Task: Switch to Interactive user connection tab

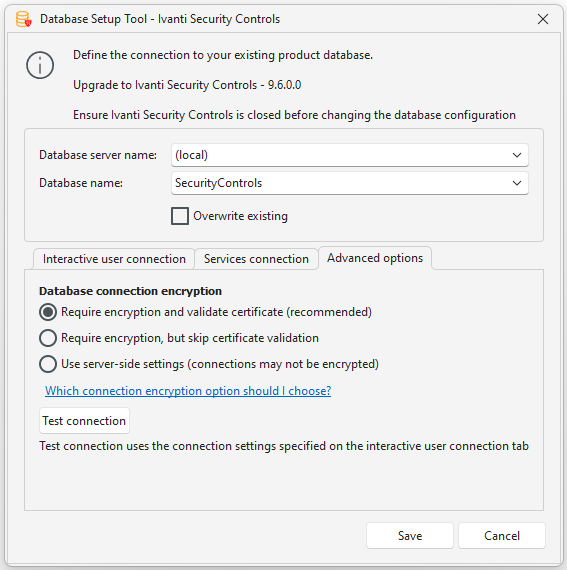Action: 114,259
